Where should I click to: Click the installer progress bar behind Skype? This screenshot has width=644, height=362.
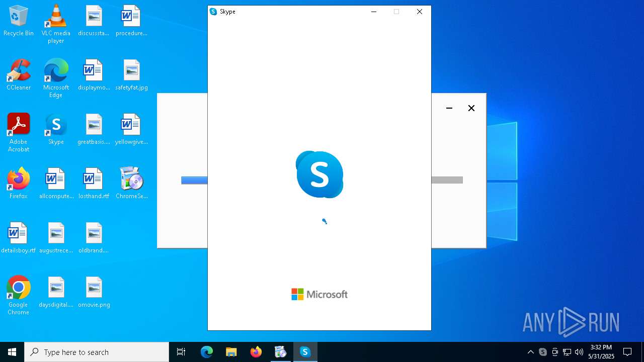195,180
